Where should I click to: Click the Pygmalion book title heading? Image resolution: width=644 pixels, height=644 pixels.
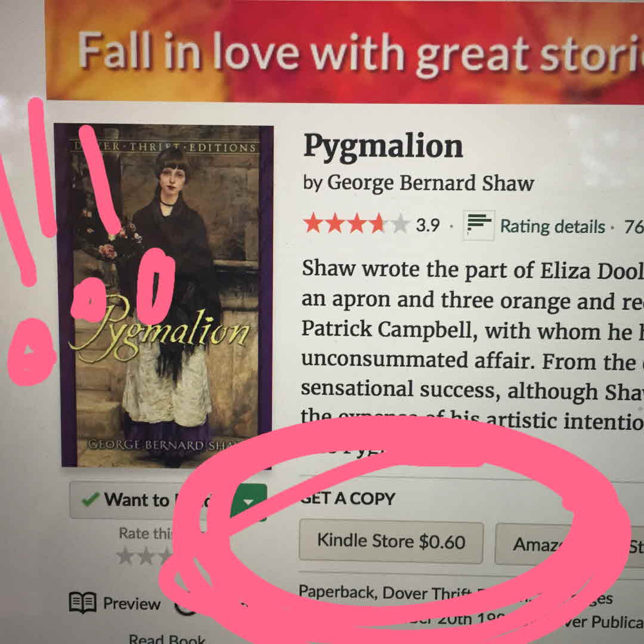coord(383,147)
